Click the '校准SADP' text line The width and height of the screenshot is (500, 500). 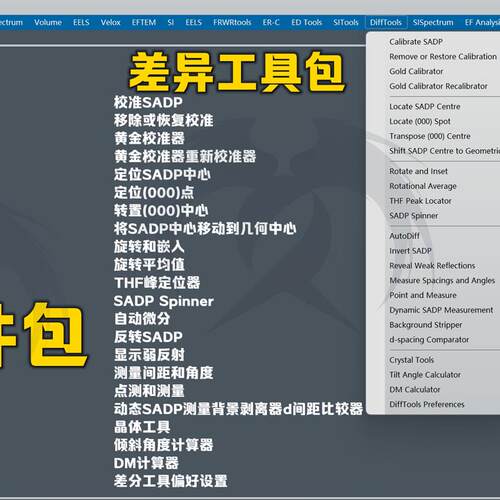coord(148,102)
